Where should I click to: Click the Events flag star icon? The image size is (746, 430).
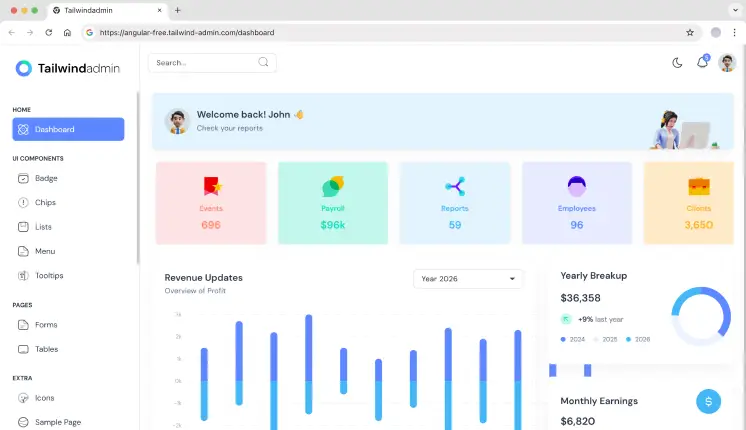[212, 186]
